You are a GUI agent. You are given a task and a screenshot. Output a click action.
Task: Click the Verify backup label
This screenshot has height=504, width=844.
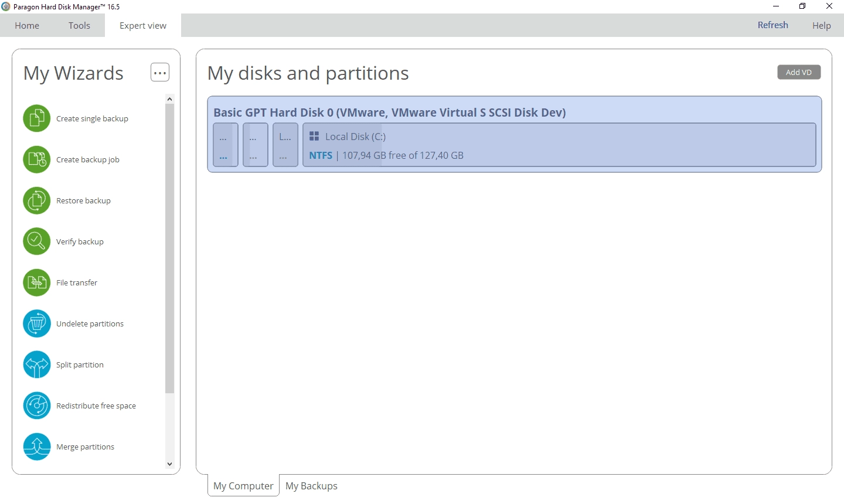click(80, 241)
